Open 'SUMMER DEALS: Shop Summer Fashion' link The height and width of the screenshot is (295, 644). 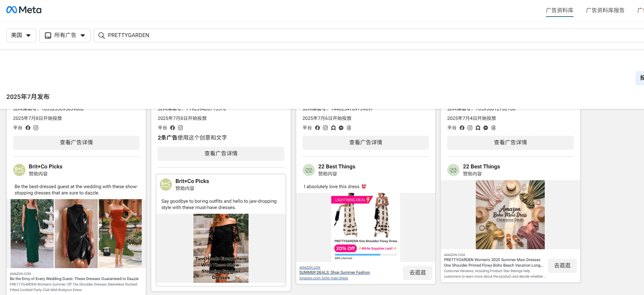click(335, 273)
